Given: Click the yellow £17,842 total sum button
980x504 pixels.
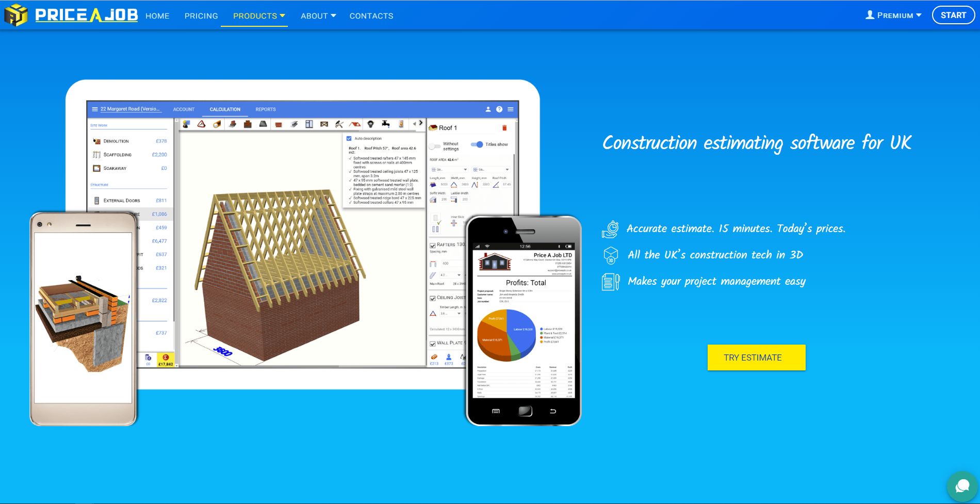Looking at the screenshot, I should click(x=166, y=360).
